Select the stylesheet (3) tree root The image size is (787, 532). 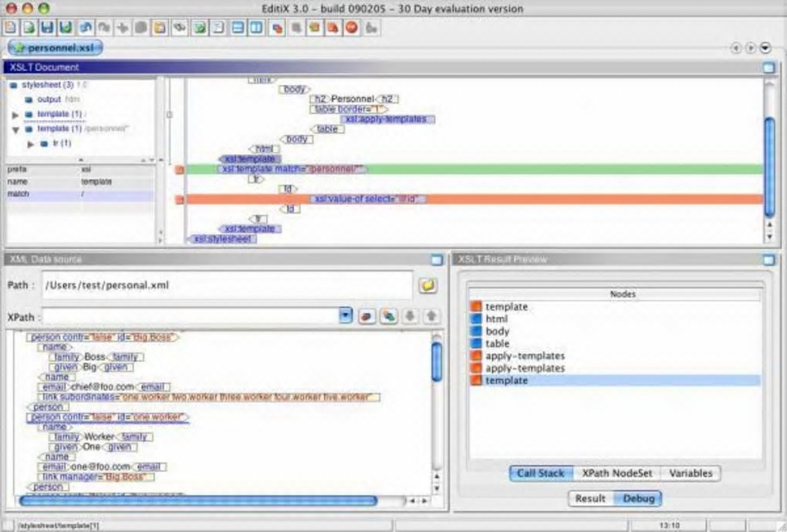pyautogui.click(x=48, y=85)
